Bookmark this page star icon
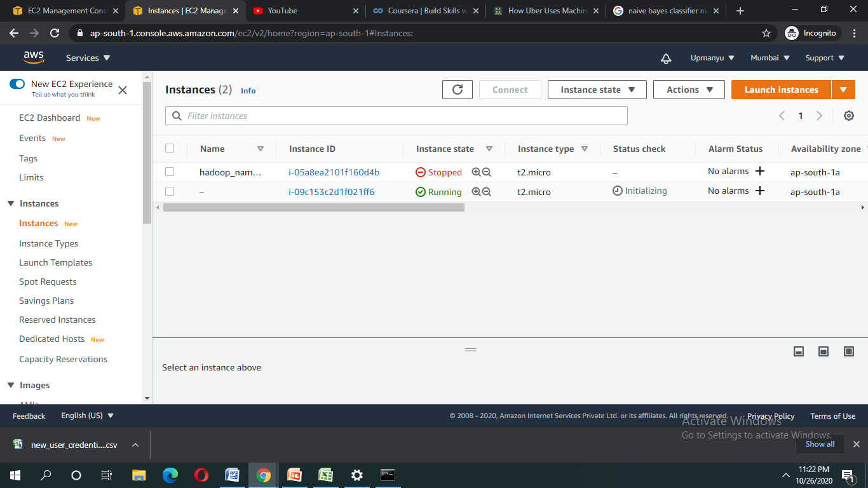 tap(766, 33)
